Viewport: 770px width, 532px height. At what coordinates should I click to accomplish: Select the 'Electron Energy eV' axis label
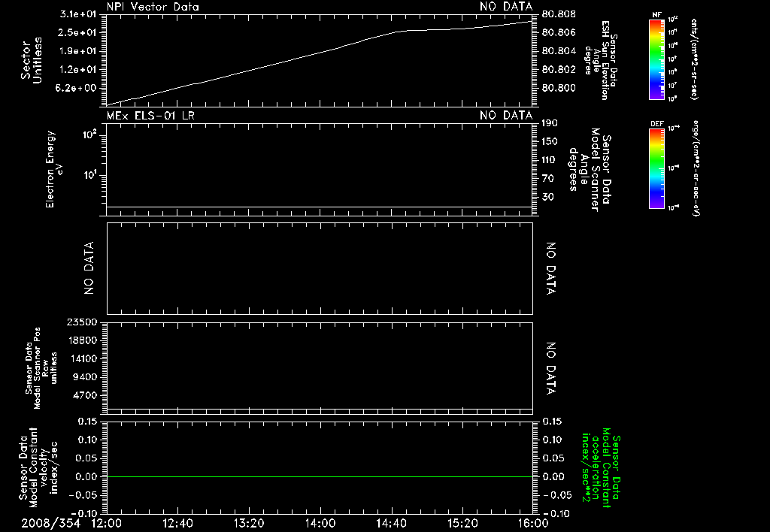click(53, 169)
